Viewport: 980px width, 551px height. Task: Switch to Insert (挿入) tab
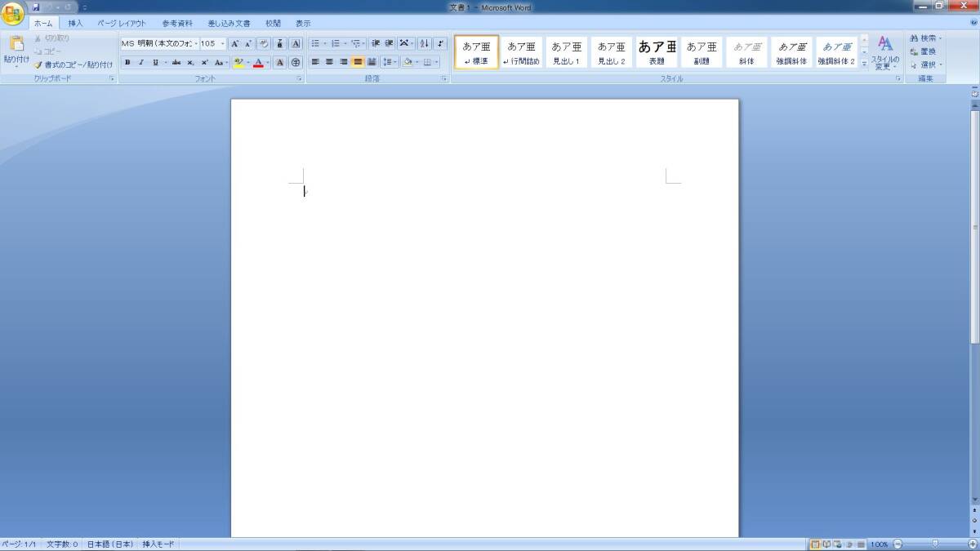75,24
